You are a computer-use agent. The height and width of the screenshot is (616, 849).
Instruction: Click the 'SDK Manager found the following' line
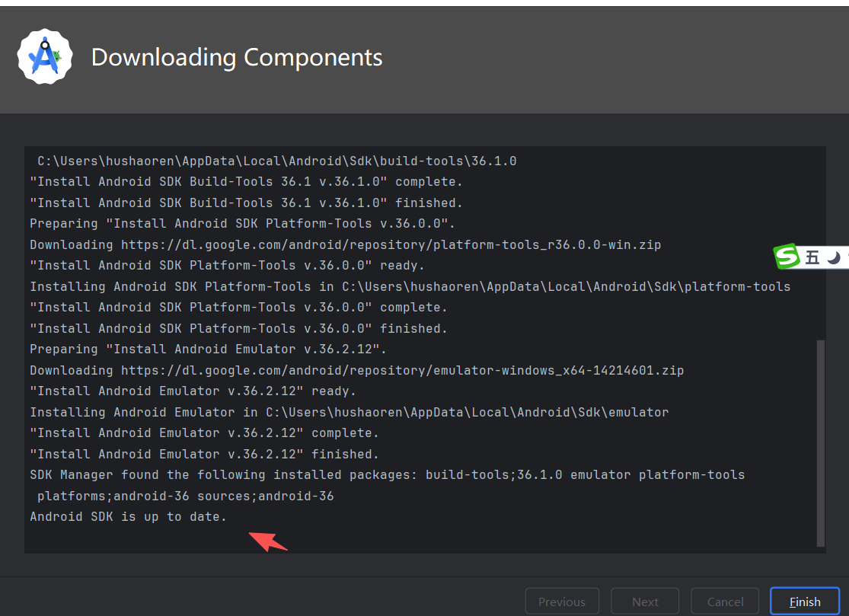click(x=387, y=475)
